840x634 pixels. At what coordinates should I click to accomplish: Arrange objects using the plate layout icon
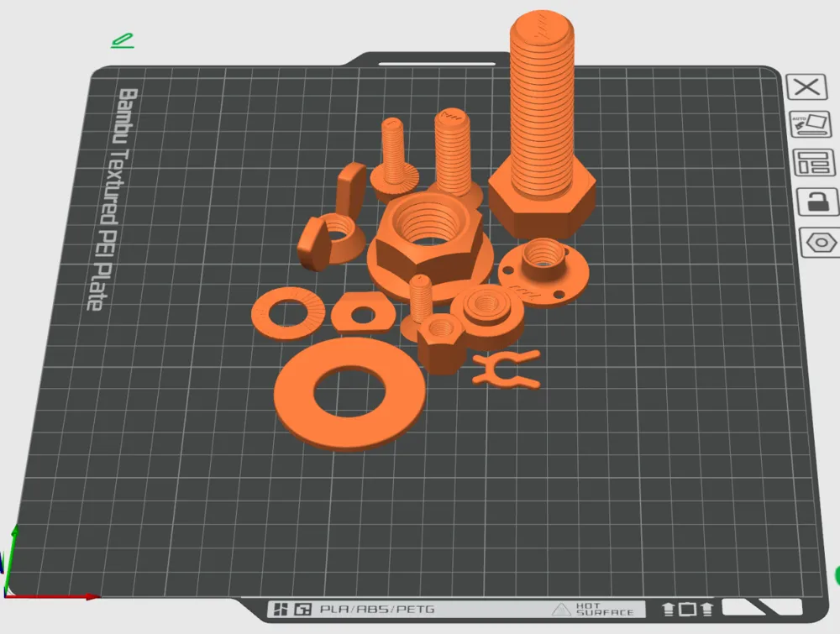click(811, 163)
